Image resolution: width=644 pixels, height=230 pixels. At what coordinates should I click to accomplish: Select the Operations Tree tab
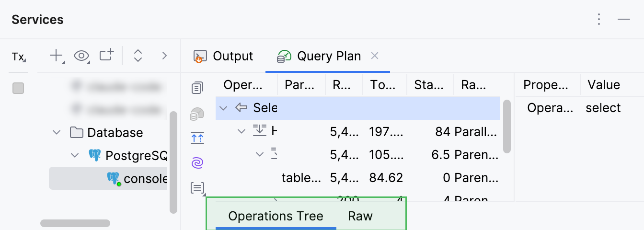276,216
